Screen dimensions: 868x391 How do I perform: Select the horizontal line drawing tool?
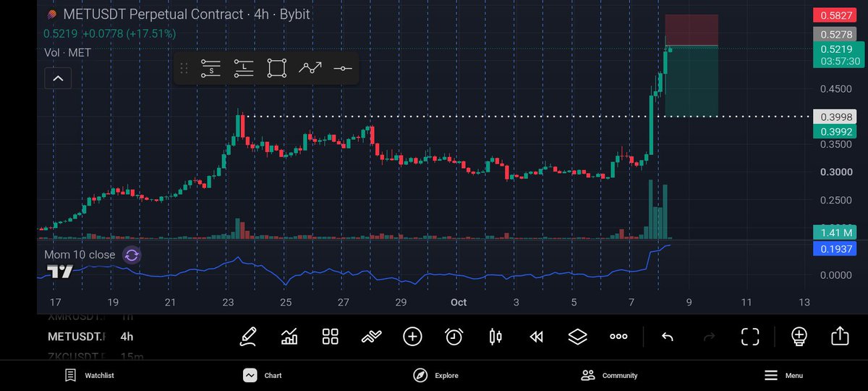point(343,69)
